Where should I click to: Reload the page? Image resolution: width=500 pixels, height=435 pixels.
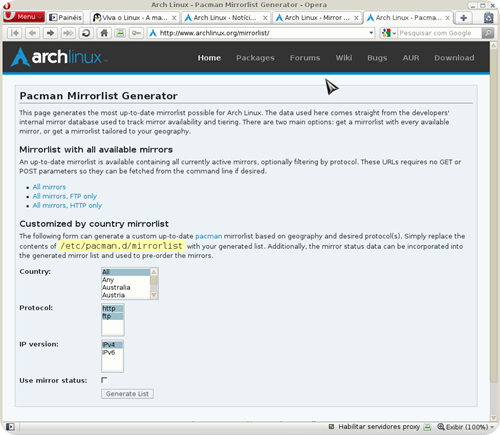tap(86, 33)
